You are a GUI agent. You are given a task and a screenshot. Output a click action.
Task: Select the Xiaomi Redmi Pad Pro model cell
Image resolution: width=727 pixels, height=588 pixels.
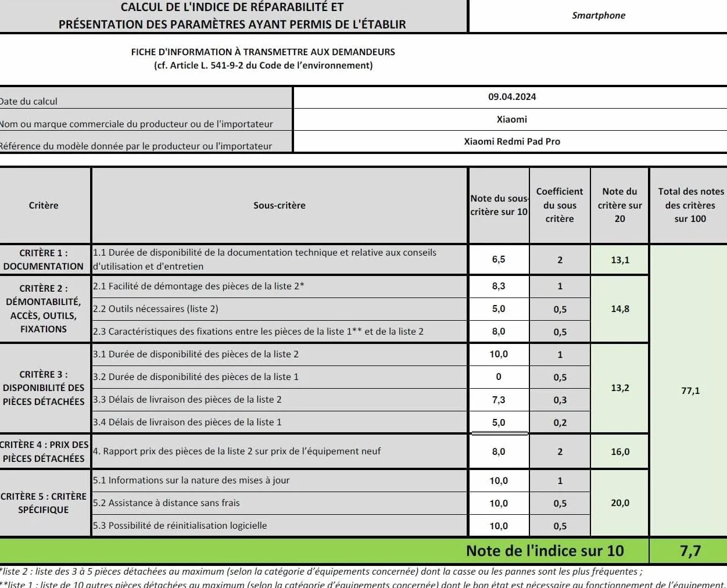(511, 141)
